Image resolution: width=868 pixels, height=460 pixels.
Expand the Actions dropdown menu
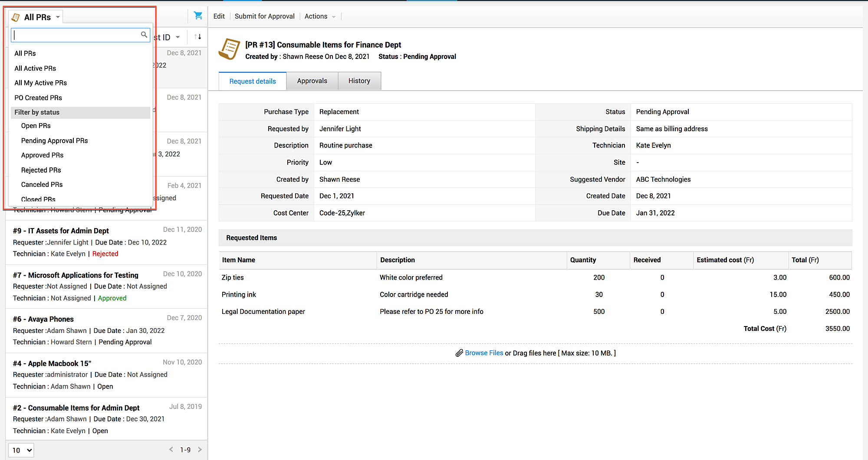[x=320, y=16]
